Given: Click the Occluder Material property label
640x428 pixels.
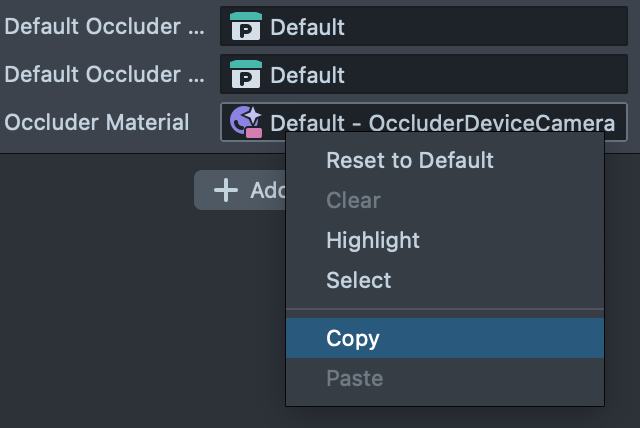Looking at the screenshot, I should 97,122.
